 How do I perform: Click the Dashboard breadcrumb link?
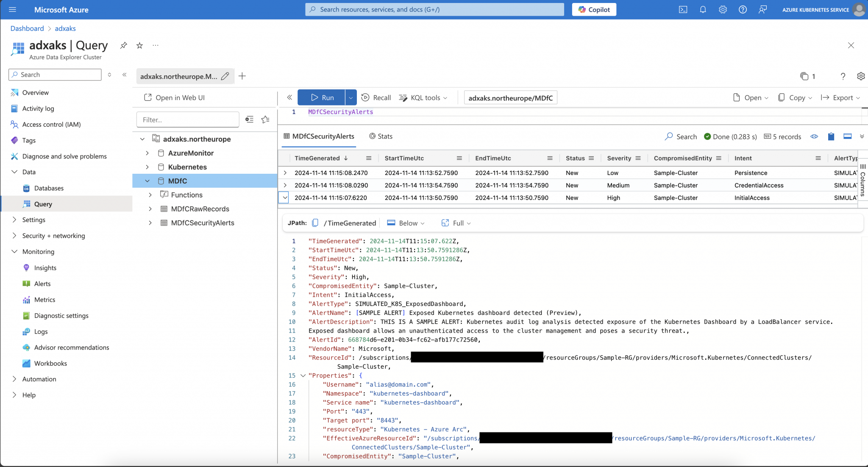pyautogui.click(x=27, y=28)
